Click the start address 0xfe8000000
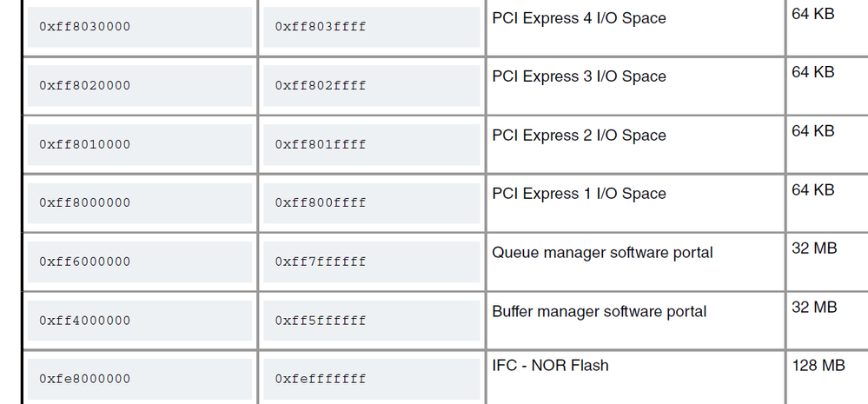868x404 pixels. tap(85, 379)
